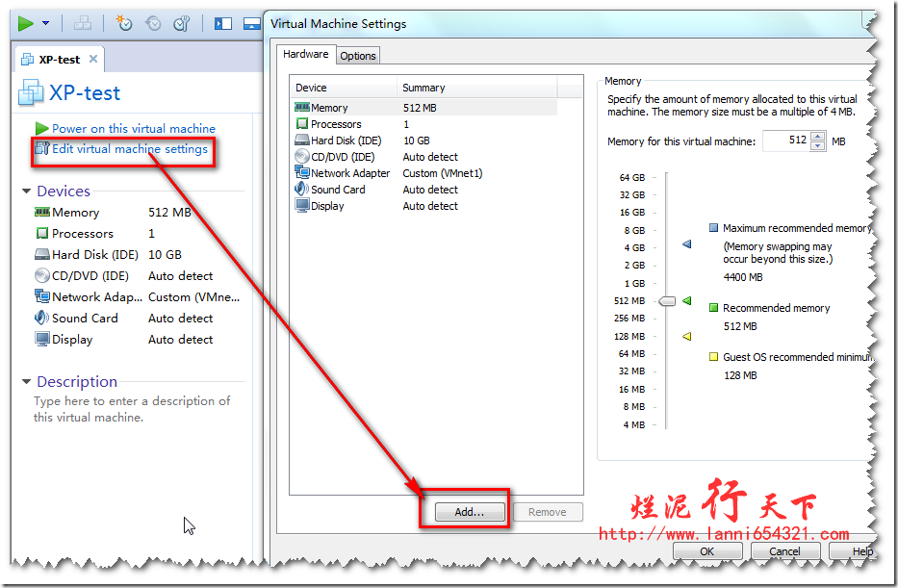
Task: Click the revert to snapshot toolbar icon
Action: [x=153, y=23]
